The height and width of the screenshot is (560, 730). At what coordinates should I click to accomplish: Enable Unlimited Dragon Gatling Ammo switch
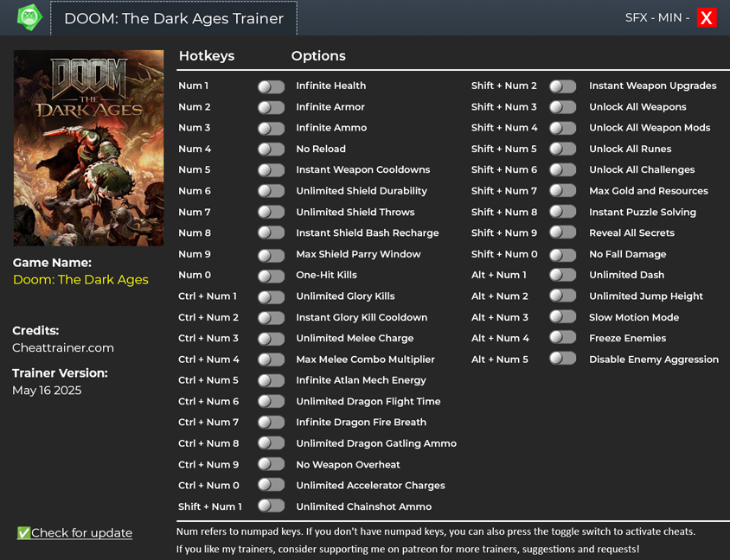[271, 442]
